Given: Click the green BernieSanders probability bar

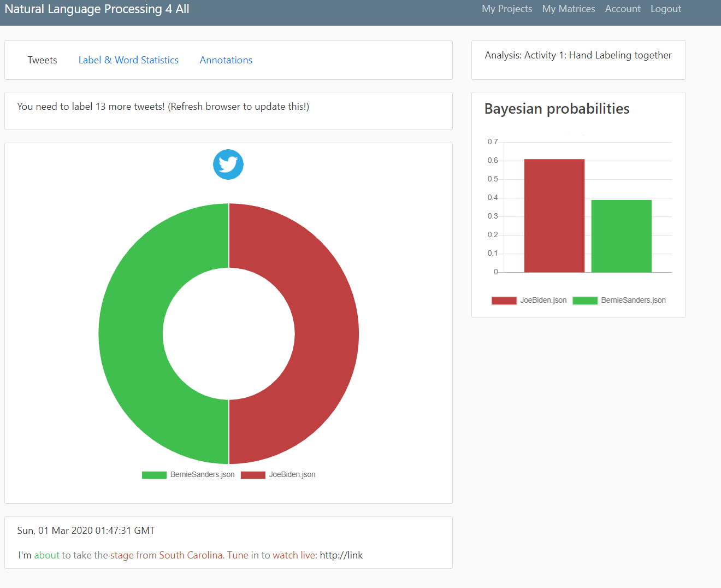Looking at the screenshot, I should coord(621,236).
